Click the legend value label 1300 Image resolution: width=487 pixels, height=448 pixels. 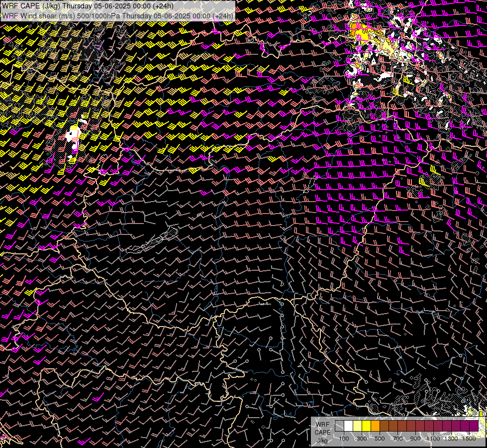tap(451, 439)
